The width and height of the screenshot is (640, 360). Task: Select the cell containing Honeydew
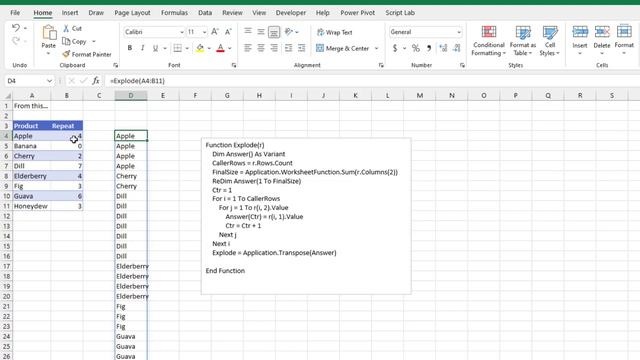32,206
